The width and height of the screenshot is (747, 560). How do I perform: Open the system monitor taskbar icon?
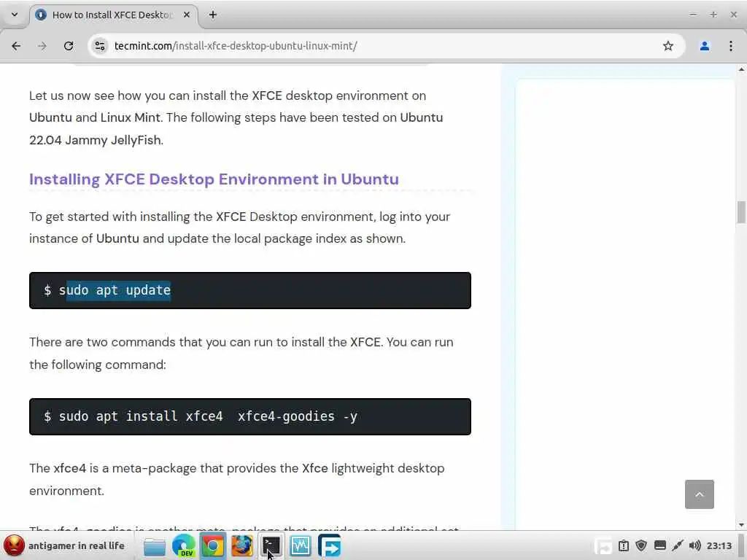click(x=300, y=545)
